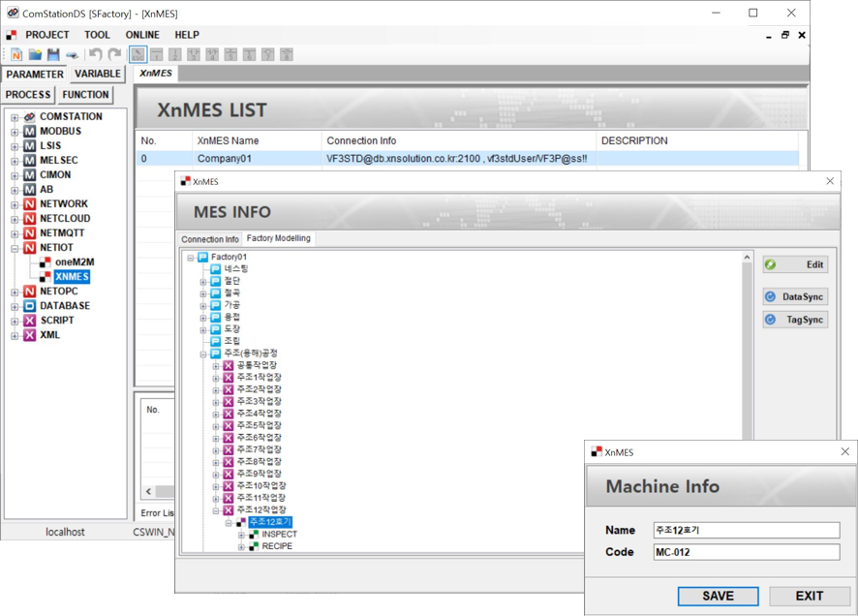
Task: Select the oneM2M node under NETIOT
Action: [74, 262]
